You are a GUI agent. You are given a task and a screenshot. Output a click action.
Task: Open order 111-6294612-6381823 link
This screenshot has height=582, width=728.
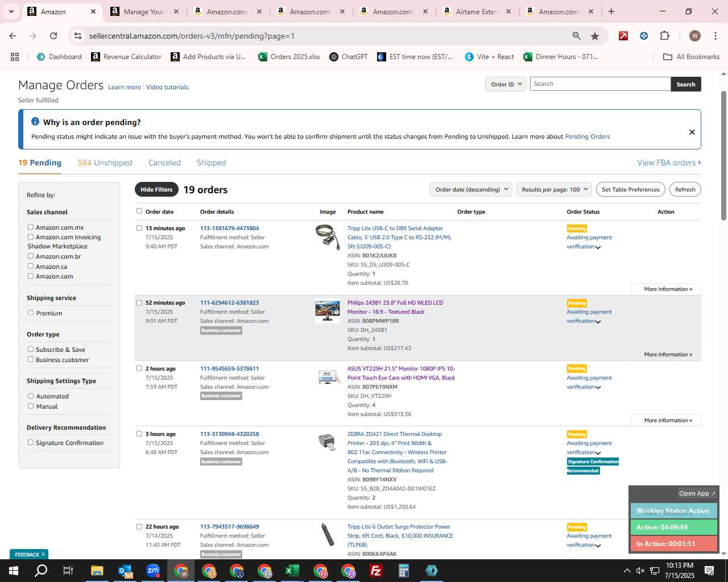(x=229, y=303)
